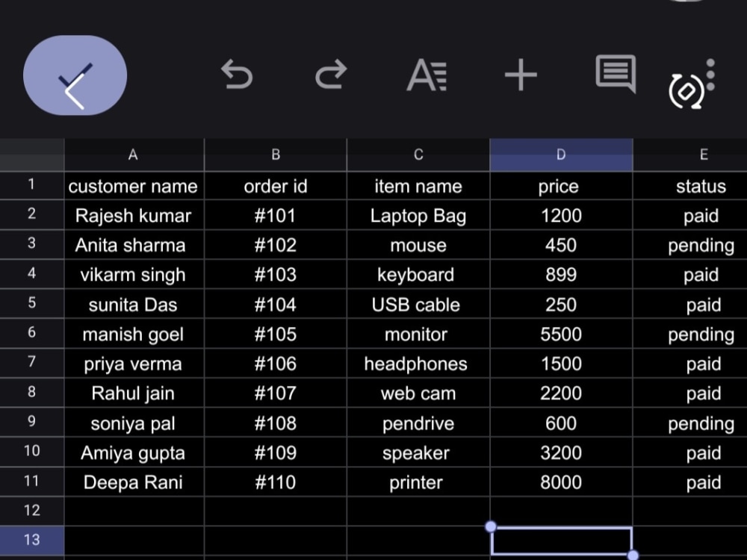Select highlighted row 13 header
The width and height of the screenshot is (747, 560).
[x=32, y=541]
